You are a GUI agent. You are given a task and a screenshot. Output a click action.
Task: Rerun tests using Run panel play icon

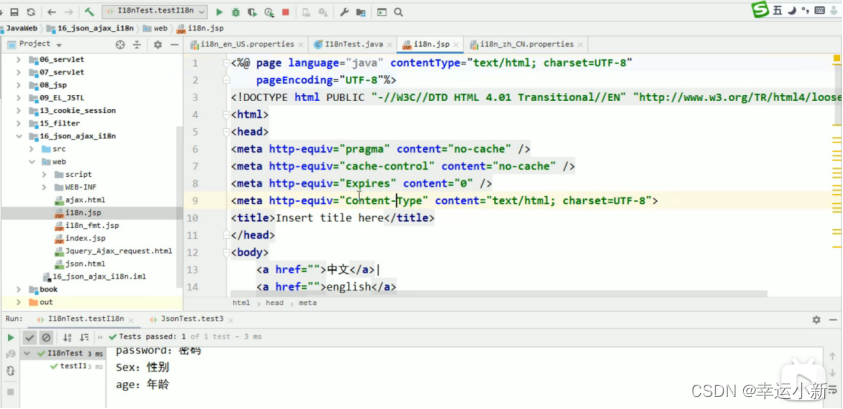pyautogui.click(x=10, y=338)
